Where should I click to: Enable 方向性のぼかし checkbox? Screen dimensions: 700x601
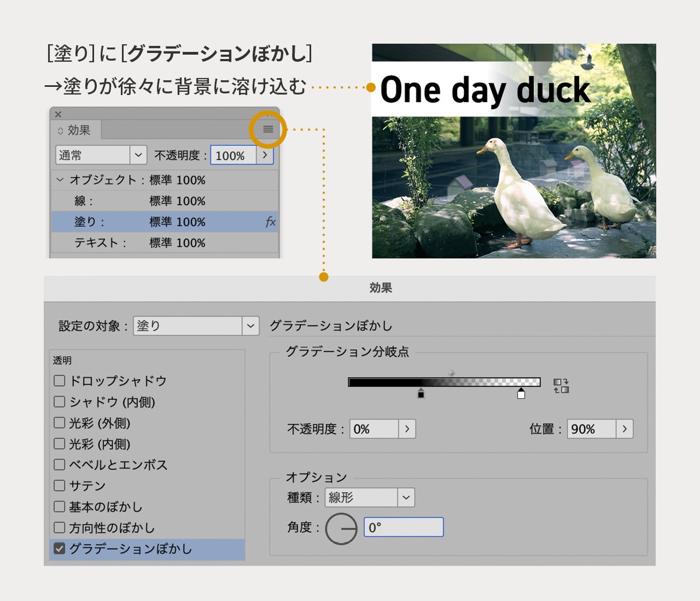click(60, 528)
